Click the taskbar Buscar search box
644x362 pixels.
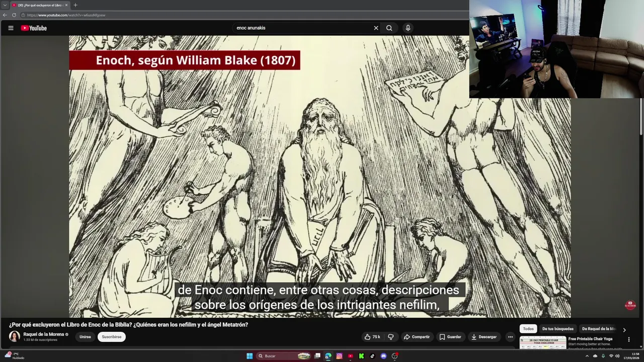tap(284, 356)
